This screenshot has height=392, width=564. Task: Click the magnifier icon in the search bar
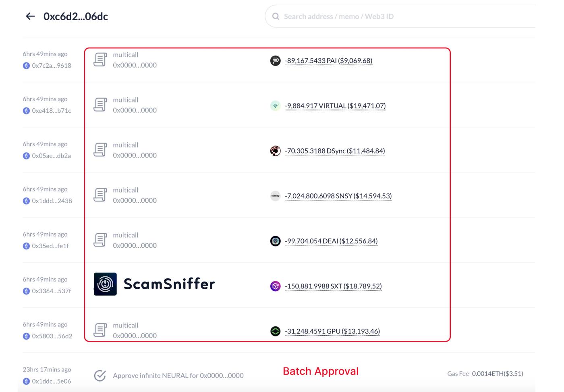[276, 17]
